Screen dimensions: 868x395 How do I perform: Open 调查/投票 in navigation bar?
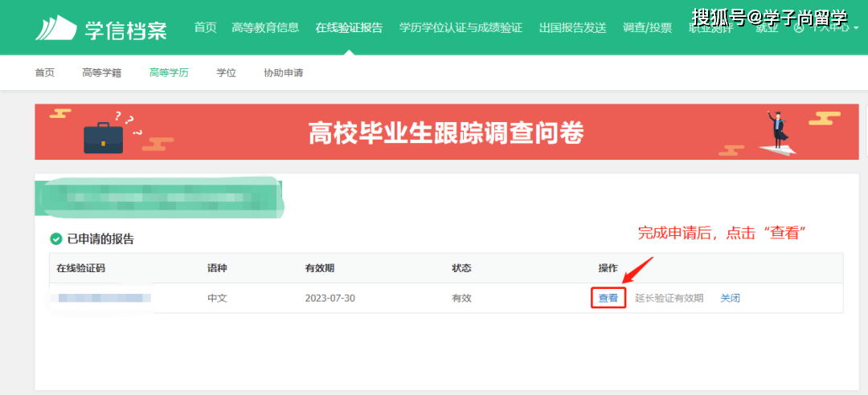(x=647, y=28)
